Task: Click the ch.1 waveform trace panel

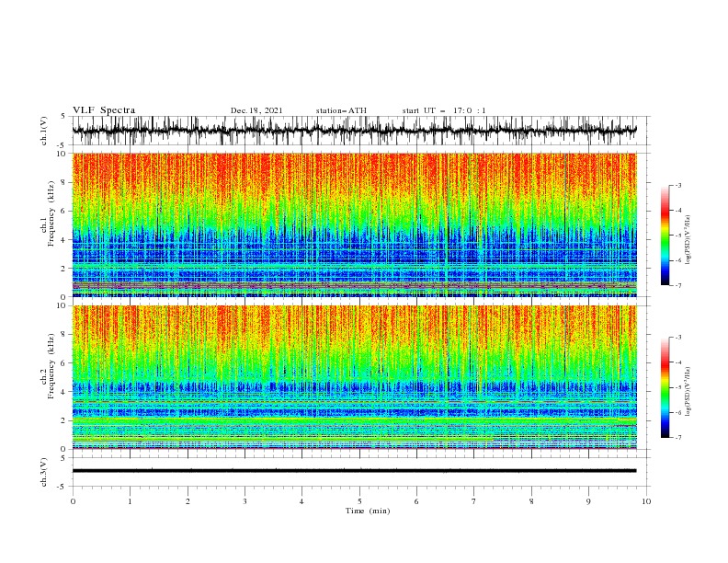Action: pos(361,131)
